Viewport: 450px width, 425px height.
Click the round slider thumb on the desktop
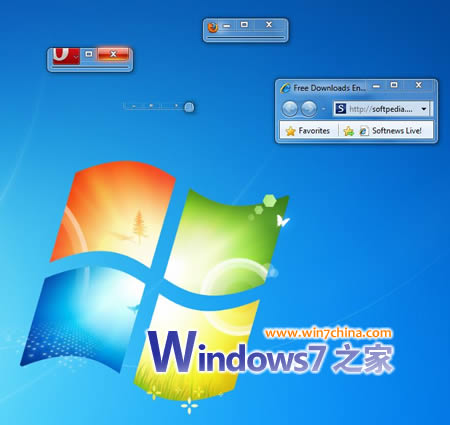pyautogui.click(x=189, y=107)
